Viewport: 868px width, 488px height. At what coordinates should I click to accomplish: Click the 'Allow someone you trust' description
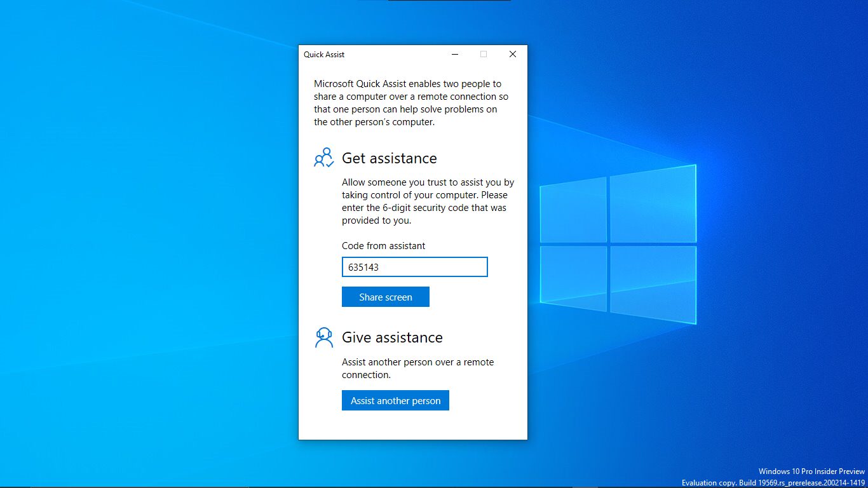(428, 201)
